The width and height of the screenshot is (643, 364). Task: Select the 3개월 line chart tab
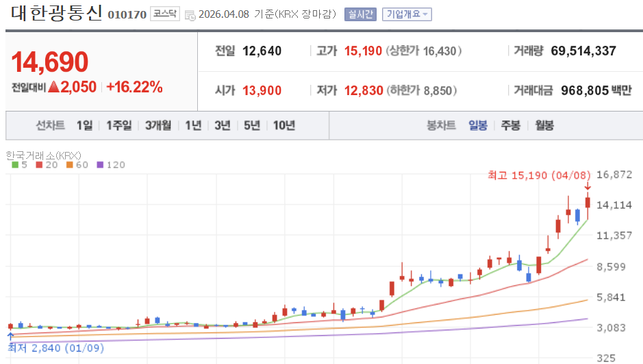pos(158,125)
